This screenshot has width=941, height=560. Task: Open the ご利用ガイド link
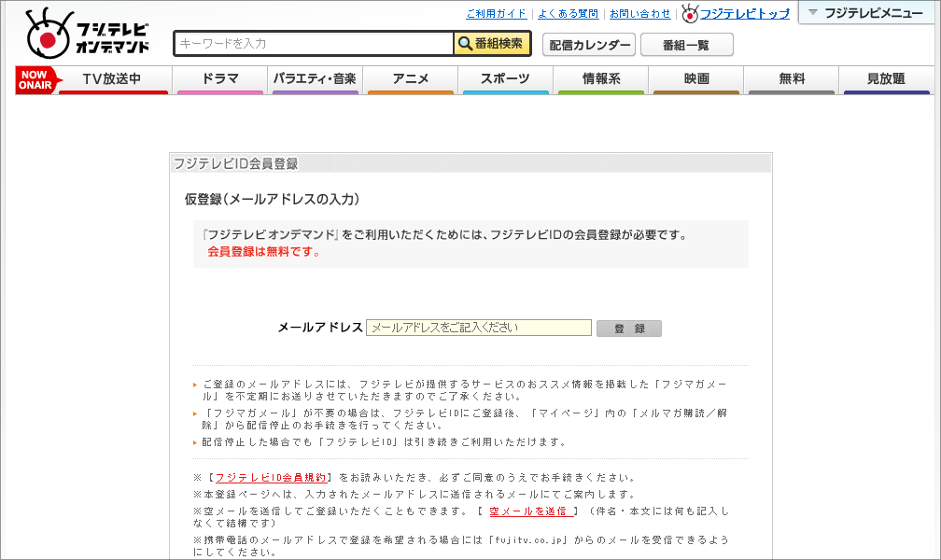tap(497, 14)
